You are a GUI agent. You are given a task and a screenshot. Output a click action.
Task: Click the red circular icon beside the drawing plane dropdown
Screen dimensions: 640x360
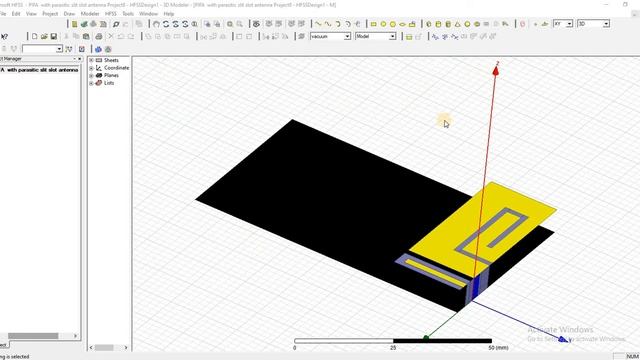pos(522,24)
